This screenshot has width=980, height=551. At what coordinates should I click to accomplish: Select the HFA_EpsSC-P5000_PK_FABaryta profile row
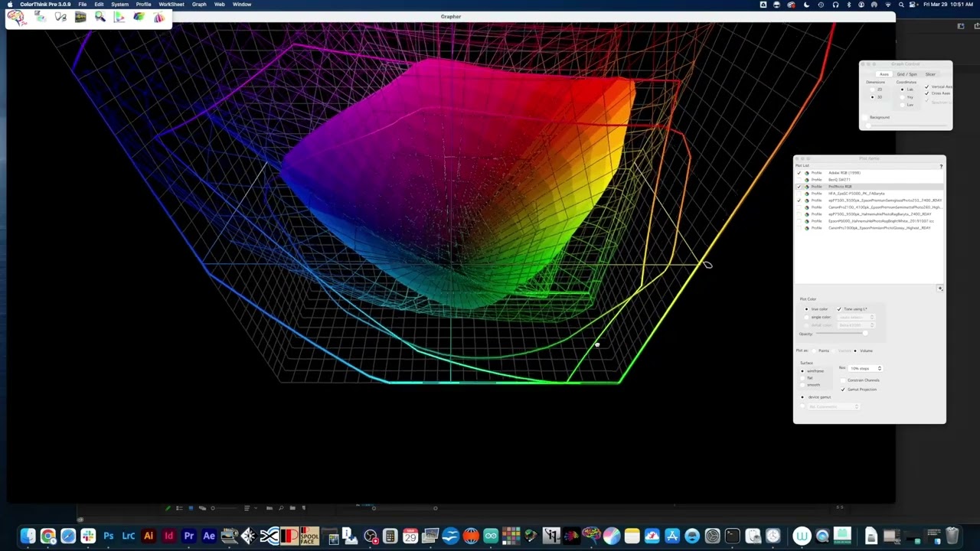pos(870,194)
